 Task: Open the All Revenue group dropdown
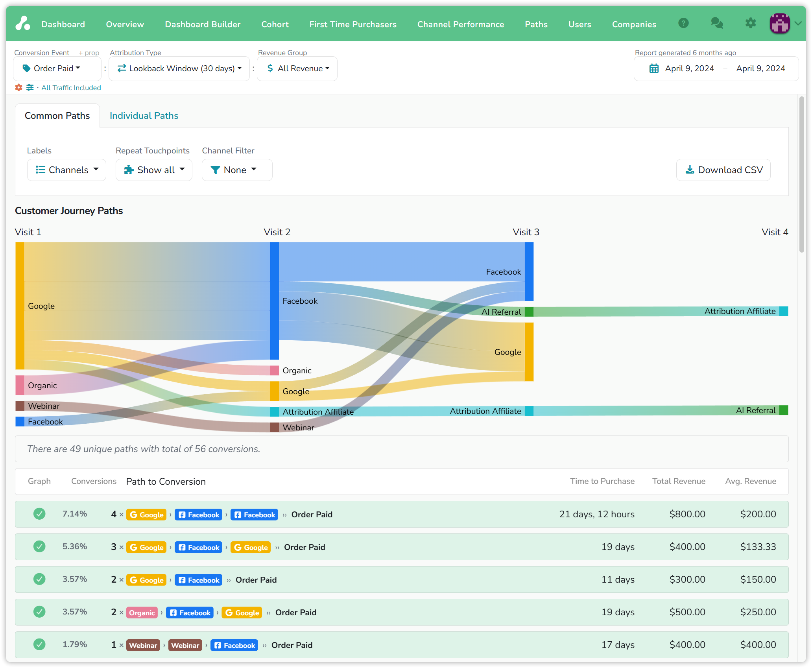(x=297, y=68)
